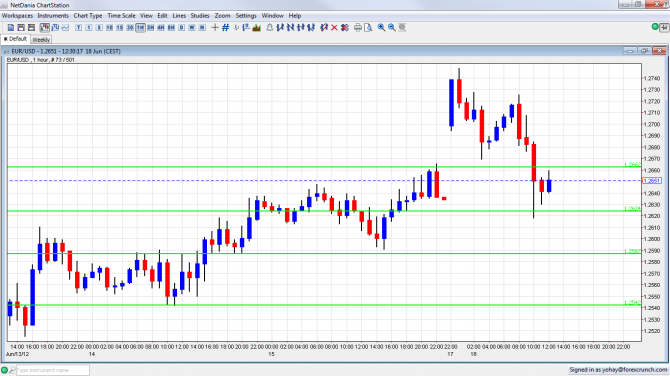Image resolution: width=670 pixels, height=376 pixels.
Task: Click the instrument name input field
Action: [x=53, y=370]
